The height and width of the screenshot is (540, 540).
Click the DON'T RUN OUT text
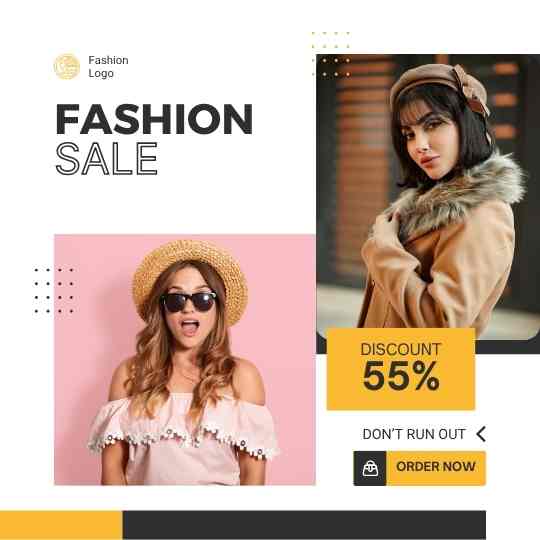(414, 434)
